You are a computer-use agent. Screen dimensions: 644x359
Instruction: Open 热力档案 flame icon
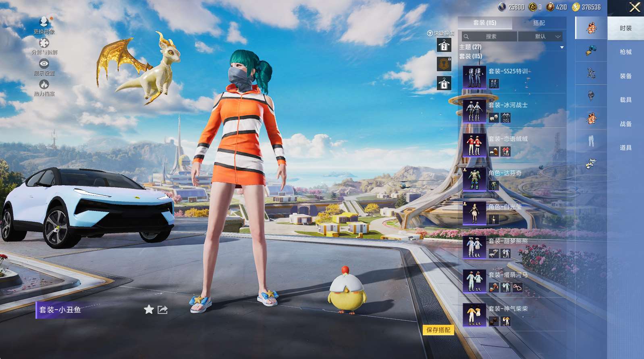click(x=44, y=85)
